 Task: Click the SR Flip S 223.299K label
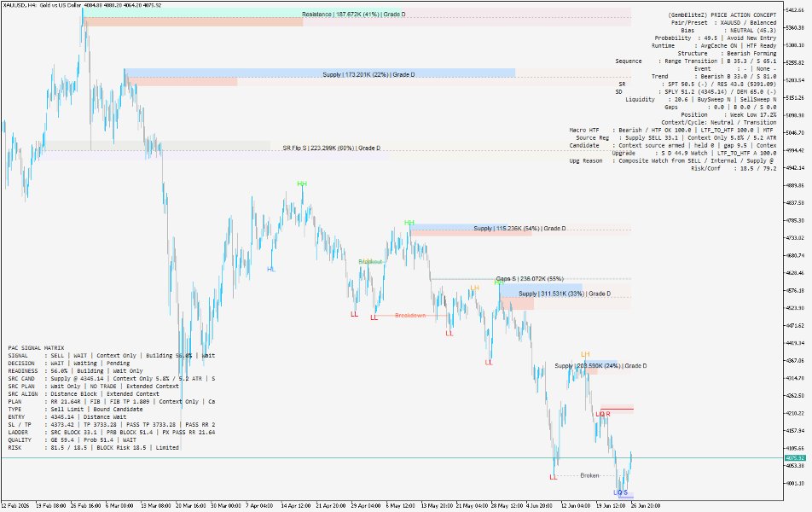pyautogui.click(x=332, y=148)
